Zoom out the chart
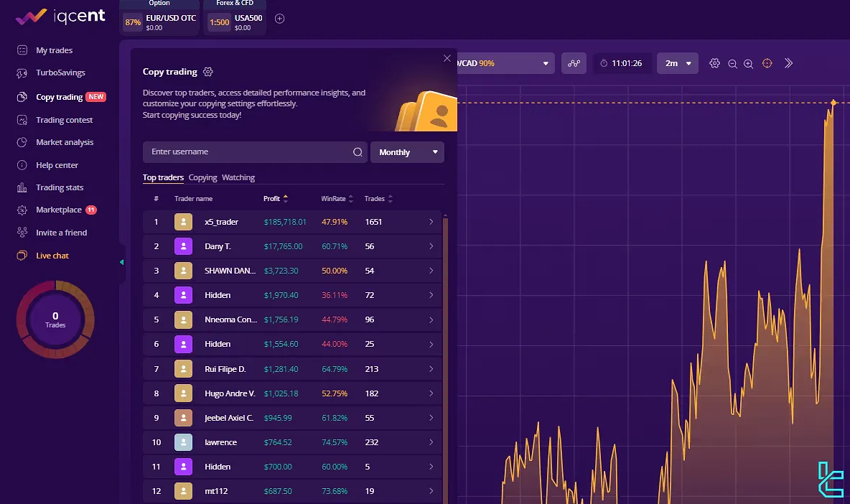The height and width of the screenshot is (504, 850). [732, 64]
